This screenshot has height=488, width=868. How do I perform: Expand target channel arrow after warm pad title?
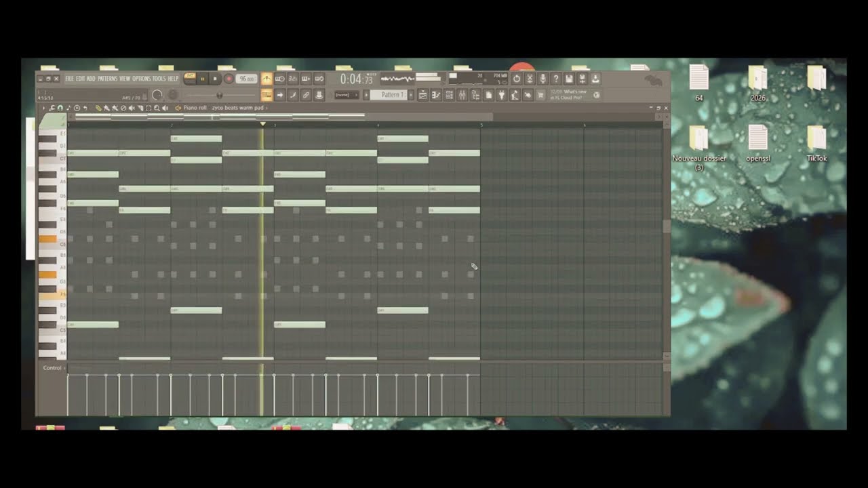pyautogui.click(x=267, y=108)
